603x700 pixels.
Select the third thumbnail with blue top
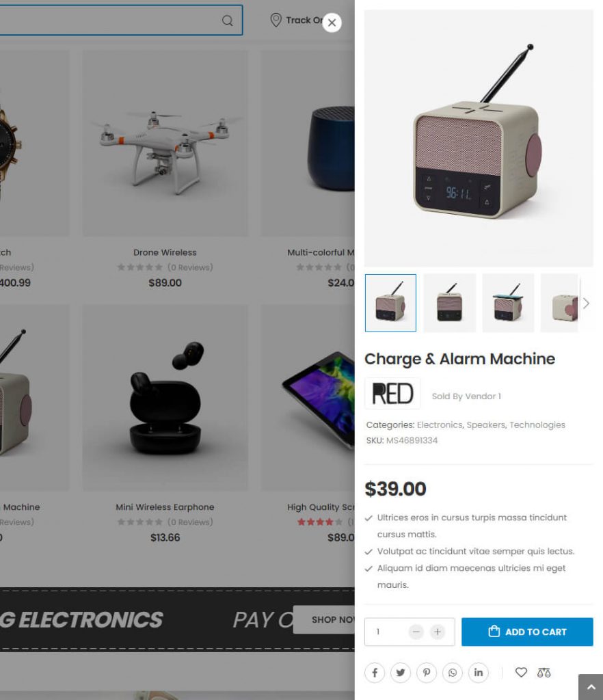coord(508,303)
